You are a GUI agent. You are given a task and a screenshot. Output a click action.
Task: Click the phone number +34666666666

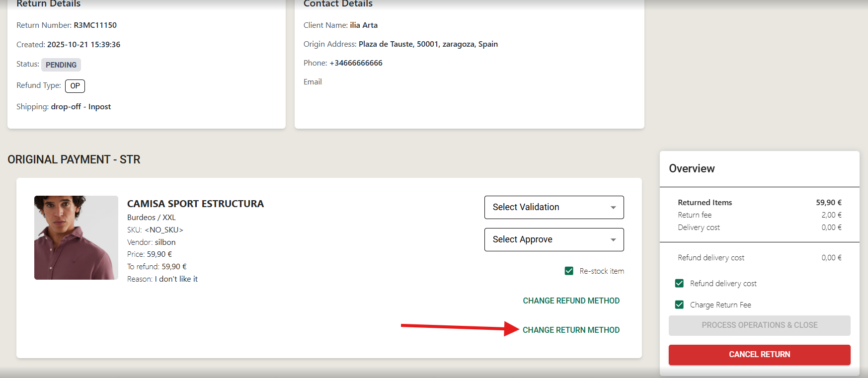(x=356, y=63)
